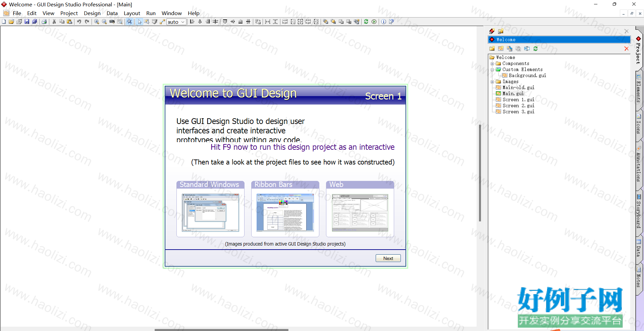
Task: Open the Help menu
Action: click(194, 13)
